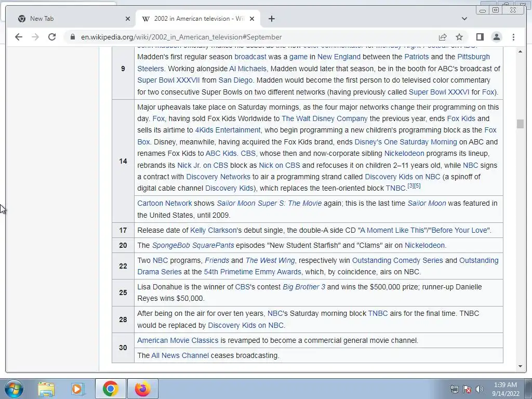Select the date cell '25'
Image resolution: width=532 pixels, height=399 pixels.
(x=123, y=292)
